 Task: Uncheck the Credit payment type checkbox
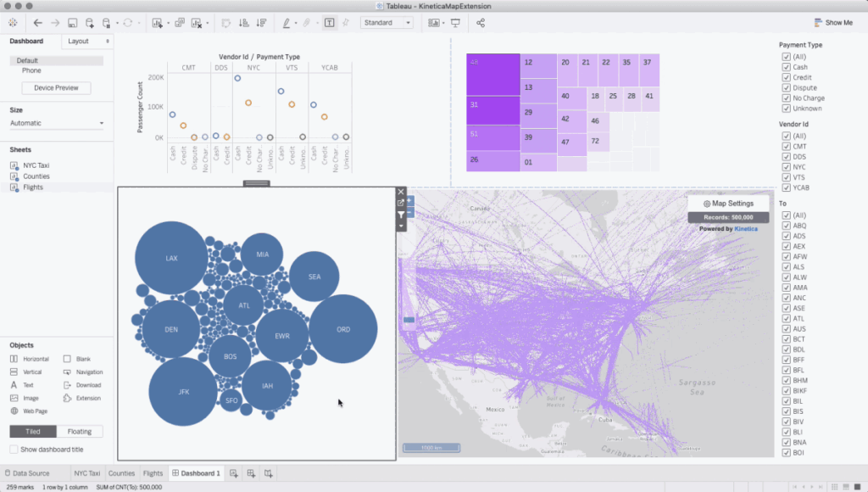pos(786,77)
